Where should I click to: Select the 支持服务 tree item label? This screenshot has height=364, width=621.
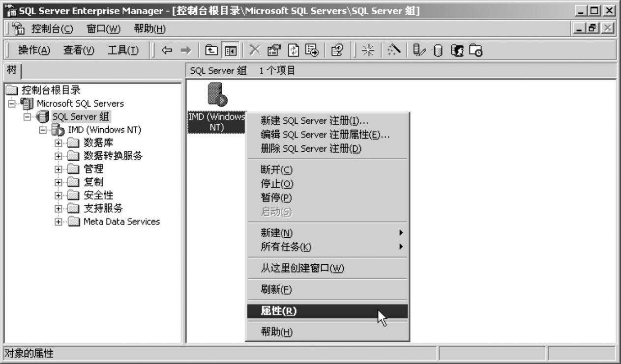[103, 208]
